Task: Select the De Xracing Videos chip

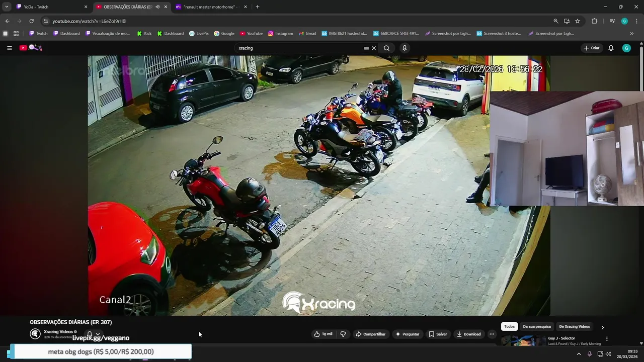Action: tap(575, 326)
